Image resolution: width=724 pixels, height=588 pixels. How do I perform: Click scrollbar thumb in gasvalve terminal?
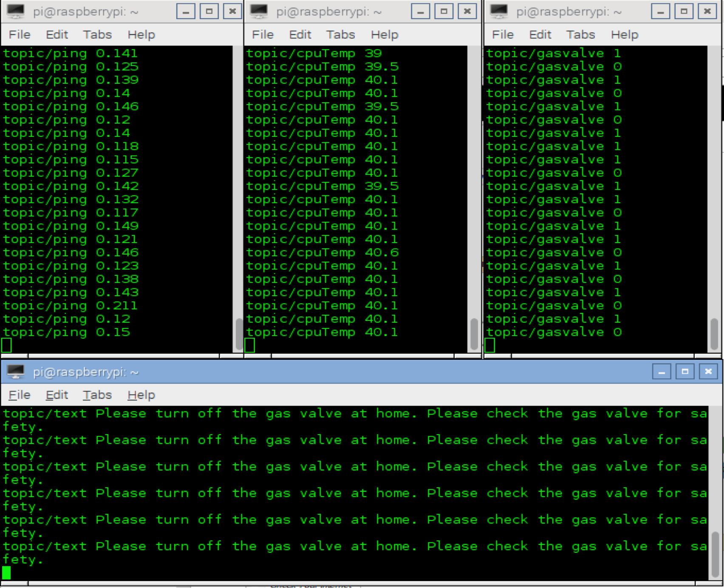(x=714, y=334)
